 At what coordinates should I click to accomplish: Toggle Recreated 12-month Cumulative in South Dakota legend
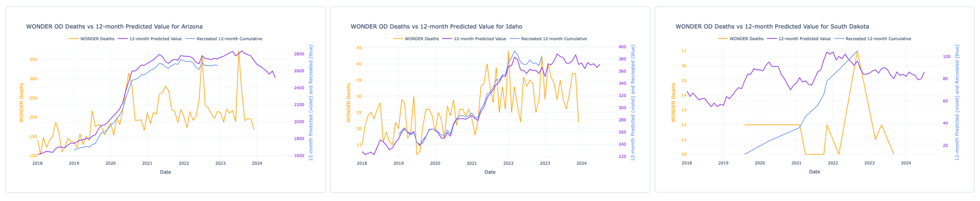(878, 39)
